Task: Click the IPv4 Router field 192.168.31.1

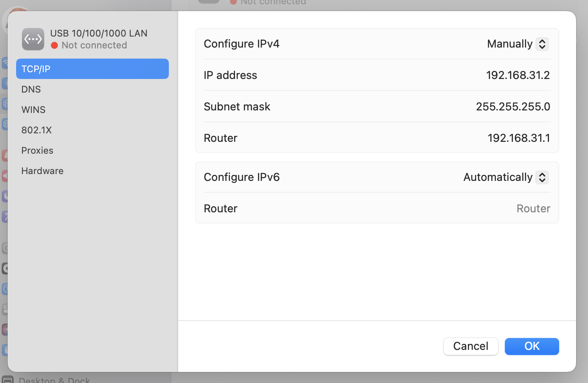Action: point(518,138)
